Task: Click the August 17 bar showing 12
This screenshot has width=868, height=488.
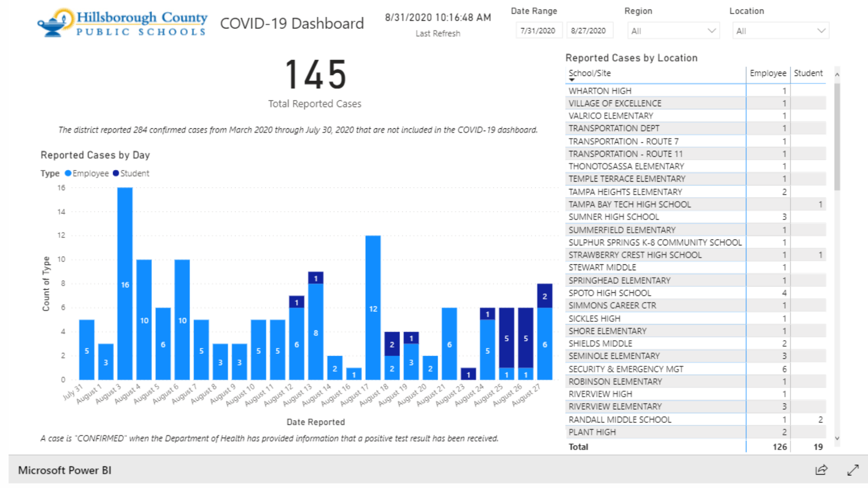Action: pos(373,307)
